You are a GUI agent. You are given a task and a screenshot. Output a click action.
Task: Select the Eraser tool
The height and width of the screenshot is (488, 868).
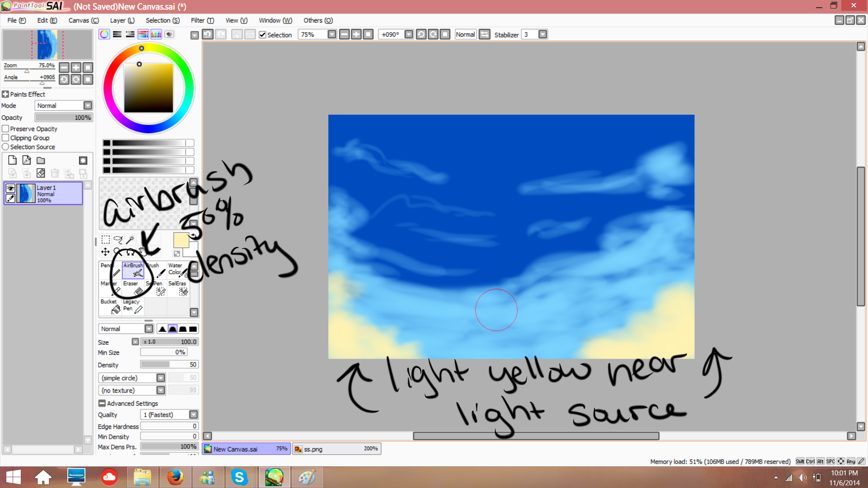click(133, 288)
